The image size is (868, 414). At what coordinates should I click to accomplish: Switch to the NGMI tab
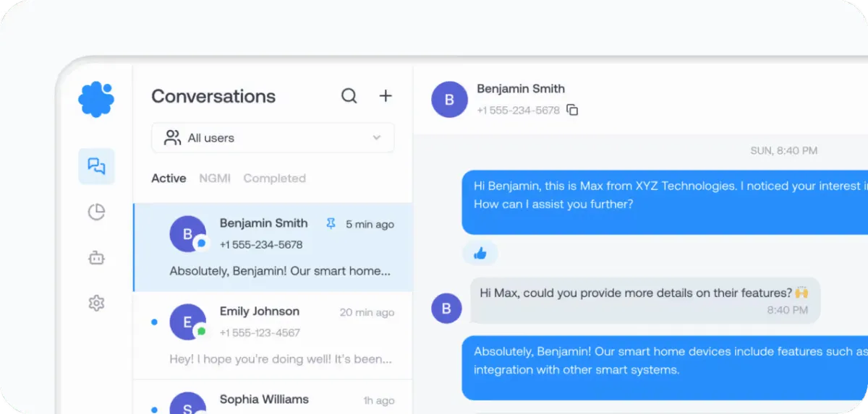[215, 178]
